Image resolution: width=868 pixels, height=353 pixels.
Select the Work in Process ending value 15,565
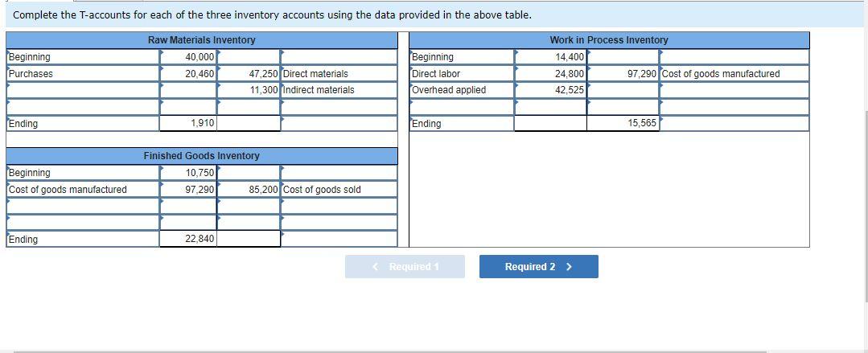tap(623, 123)
